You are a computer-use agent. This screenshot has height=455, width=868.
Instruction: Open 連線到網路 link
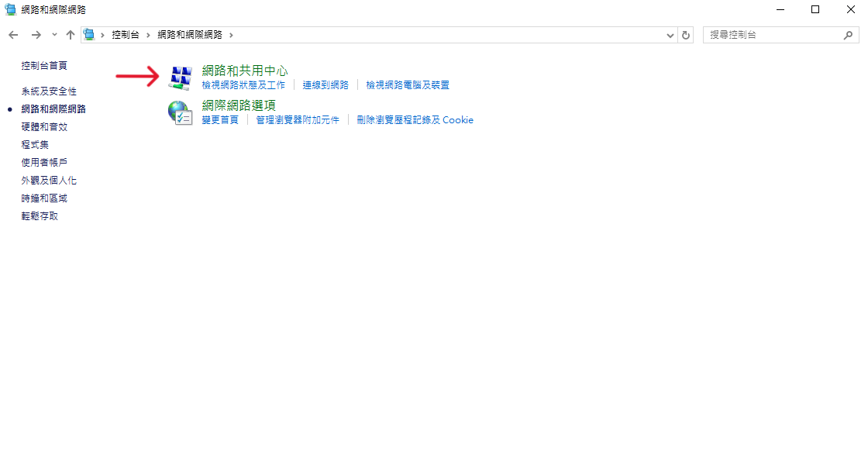tap(325, 85)
